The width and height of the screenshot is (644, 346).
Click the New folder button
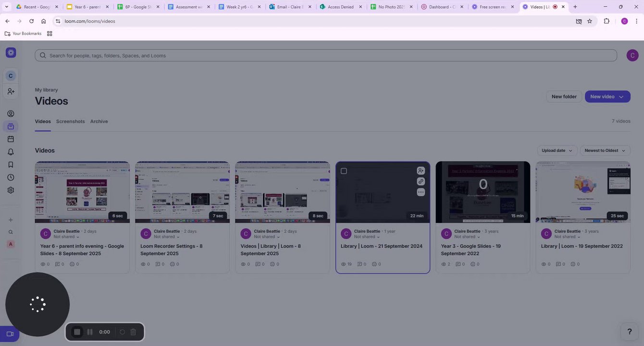(x=564, y=97)
